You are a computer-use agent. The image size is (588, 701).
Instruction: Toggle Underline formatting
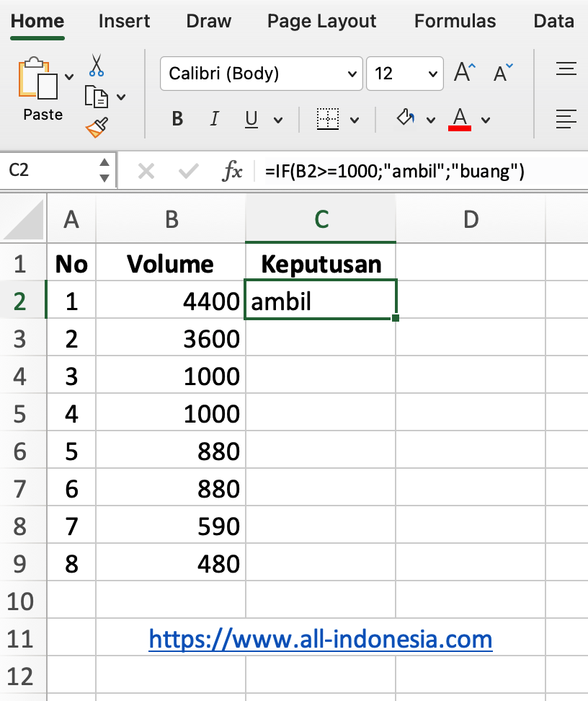[x=251, y=119]
